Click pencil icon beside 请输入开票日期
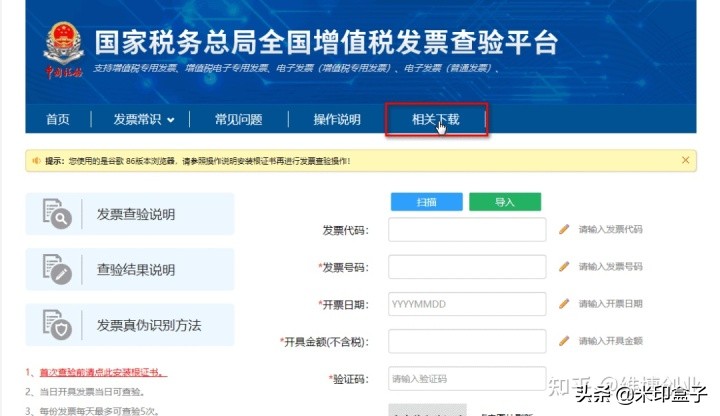The width and height of the screenshot is (720, 416). click(564, 304)
